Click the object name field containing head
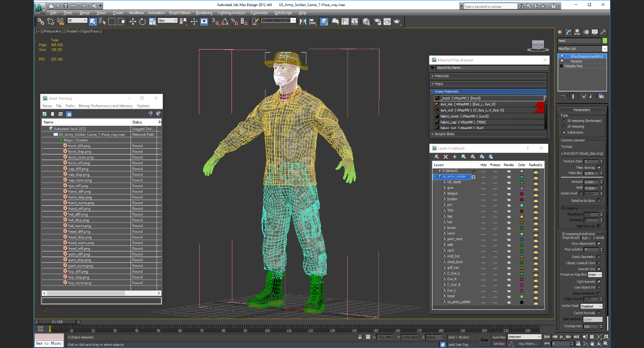 (x=579, y=40)
